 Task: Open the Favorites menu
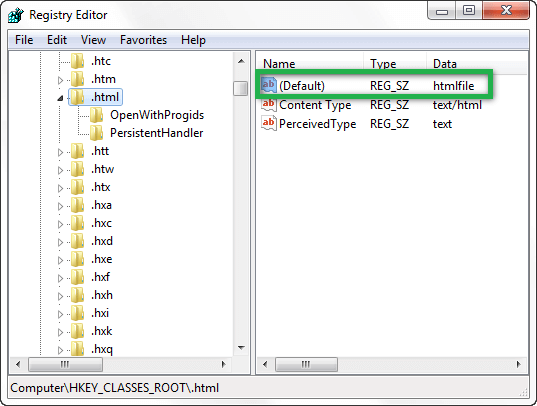pos(143,40)
